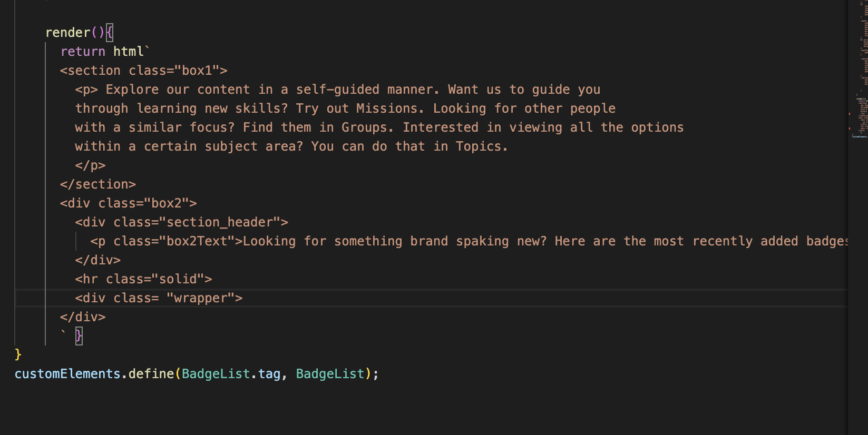Click the customElements identifier
Viewport: 868px width, 435px height.
pyautogui.click(x=67, y=374)
